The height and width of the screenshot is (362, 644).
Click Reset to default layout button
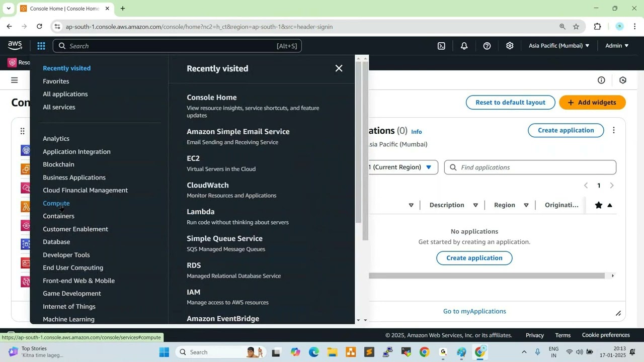coord(510,103)
